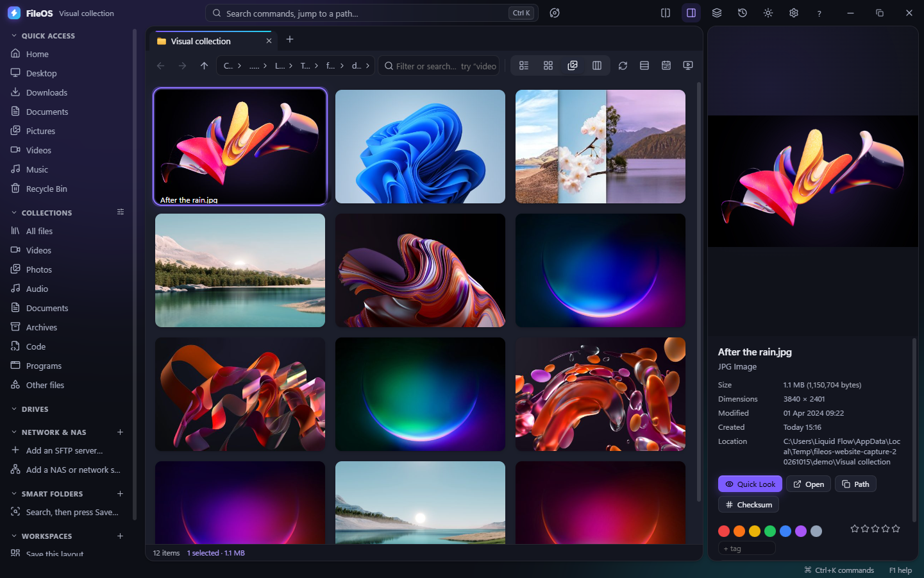Add a new tab with the plus icon
Screen dimensions: 924x578
pos(290,40)
